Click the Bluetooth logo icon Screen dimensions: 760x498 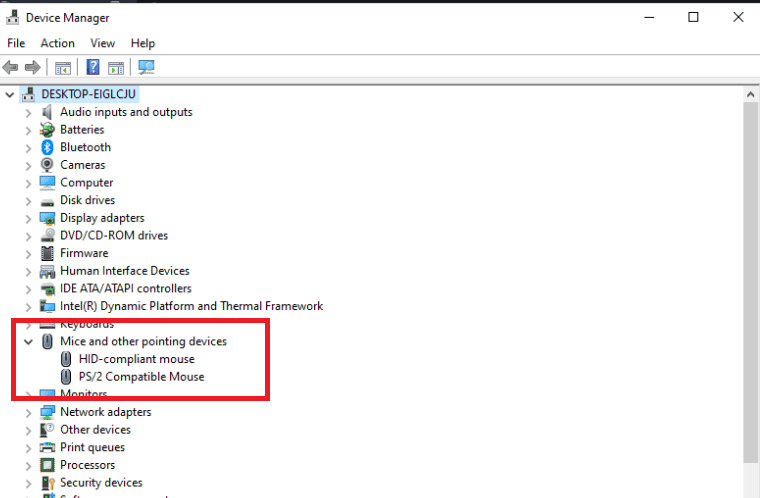(x=47, y=147)
